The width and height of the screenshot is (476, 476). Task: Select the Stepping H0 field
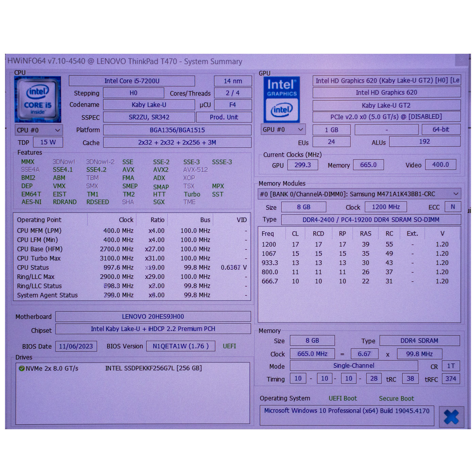134,93
